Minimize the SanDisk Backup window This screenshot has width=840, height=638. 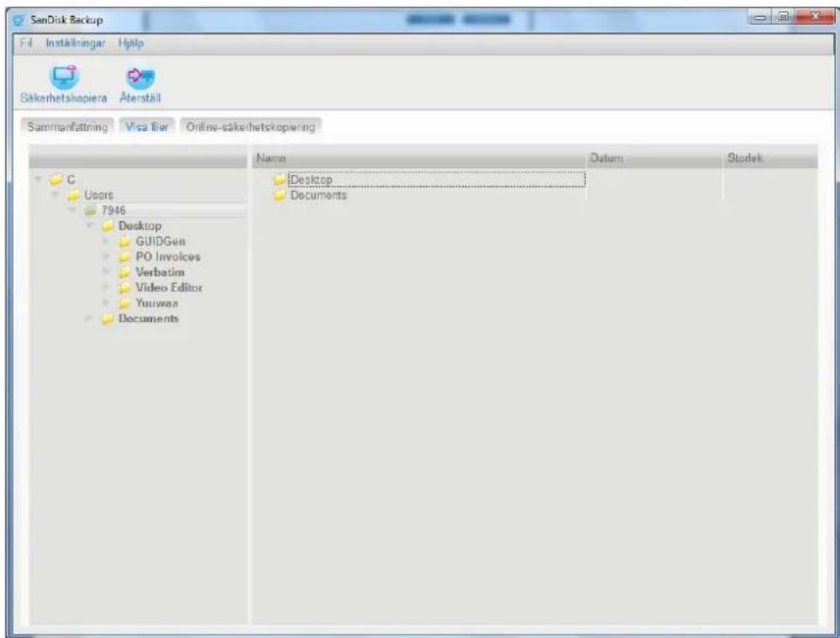point(759,18)
